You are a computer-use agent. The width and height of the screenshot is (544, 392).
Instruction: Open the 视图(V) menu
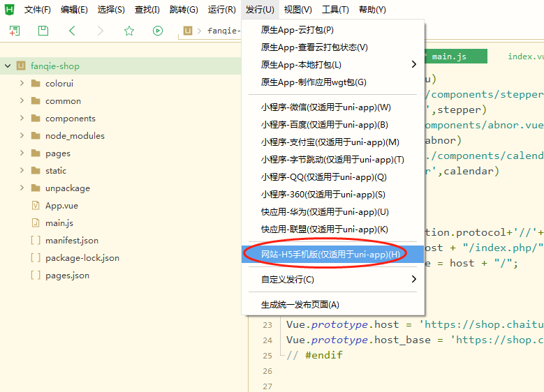297,10
